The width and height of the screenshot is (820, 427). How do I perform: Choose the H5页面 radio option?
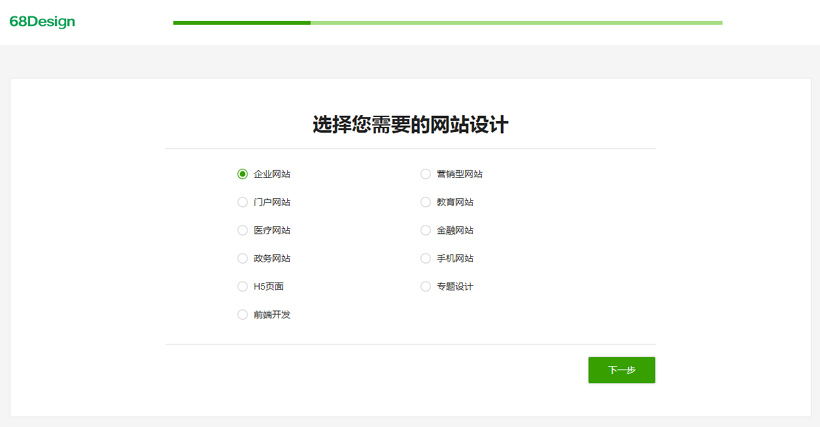click(242, 287)
